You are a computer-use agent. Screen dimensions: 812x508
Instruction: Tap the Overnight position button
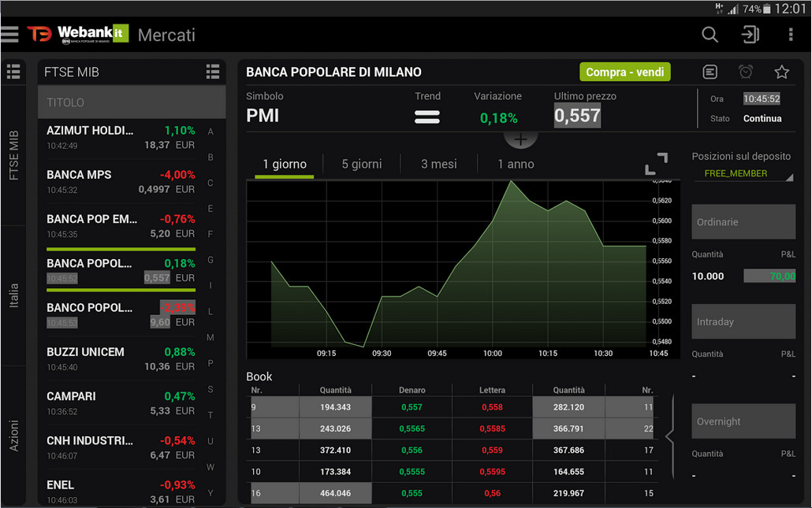click(x=743, y=421)
